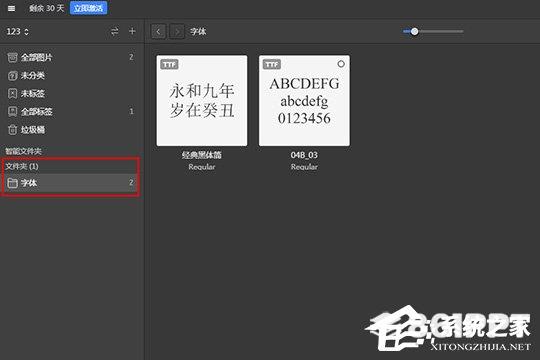This screenshot has height=360, width=540.
Task: Select the 字体 folder in the sidebar
Action: pyautogui.click(x=70, y=183)
